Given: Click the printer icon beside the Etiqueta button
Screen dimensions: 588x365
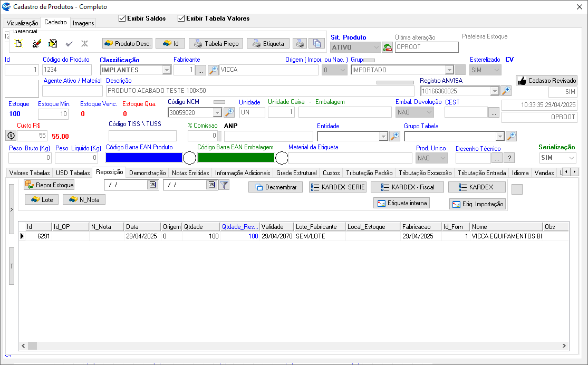Looking at the screenshot, I should 300,44.
